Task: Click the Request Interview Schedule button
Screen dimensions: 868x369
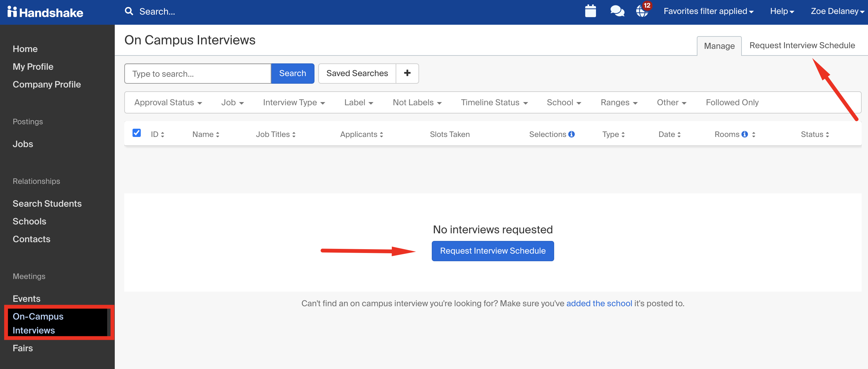Action: [x=492, y=251]
